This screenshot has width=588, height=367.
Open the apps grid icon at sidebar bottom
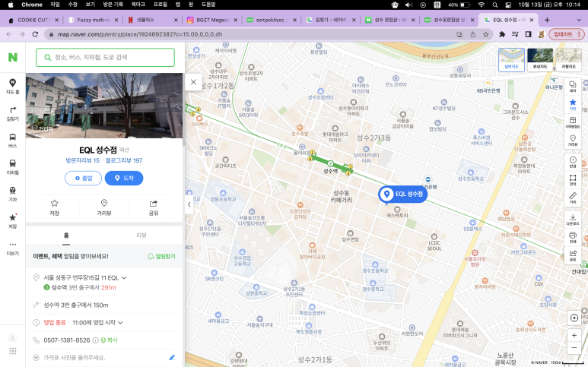point(13,351)
